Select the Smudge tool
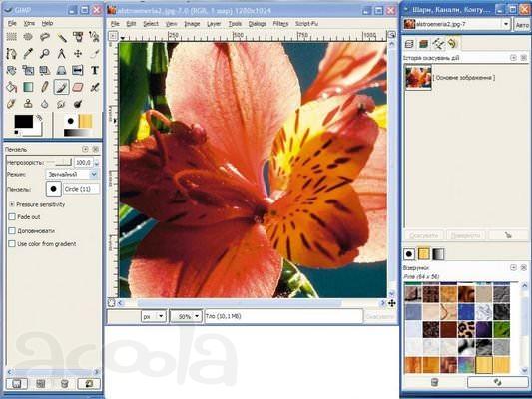This screenshot has width=532, height=399. [61, 104]
